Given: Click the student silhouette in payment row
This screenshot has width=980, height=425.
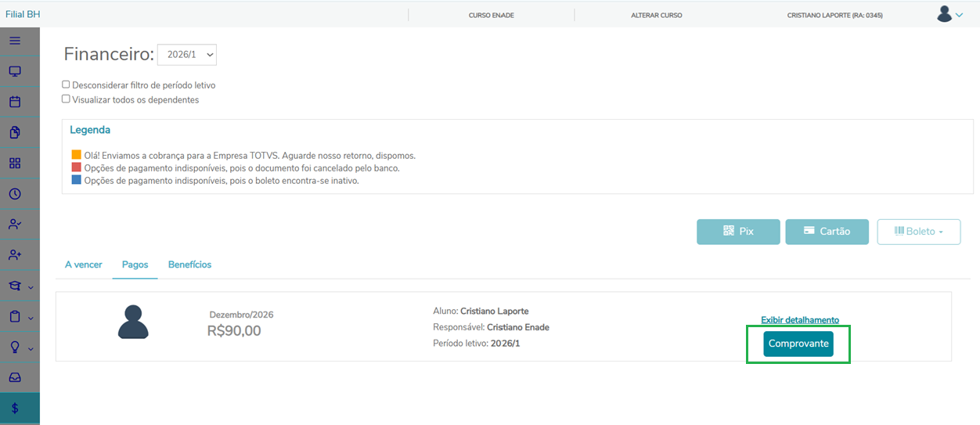Looking at the screenshot, I should point(133,322).
